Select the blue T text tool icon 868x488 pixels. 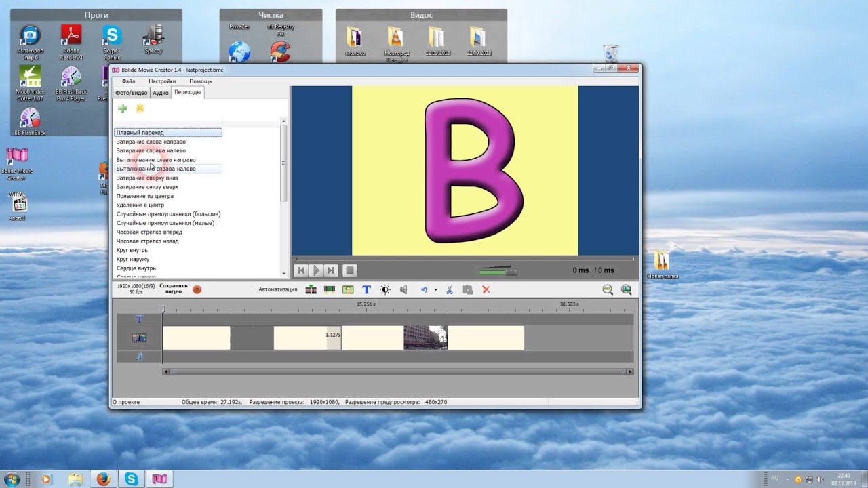click(x=366, y=289)
